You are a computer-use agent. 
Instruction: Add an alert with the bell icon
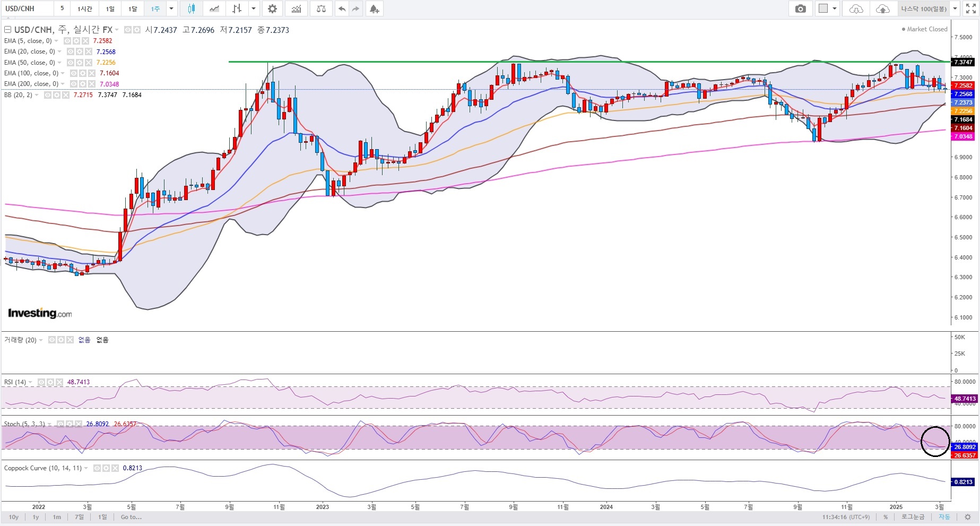click(x=375, y=8)
